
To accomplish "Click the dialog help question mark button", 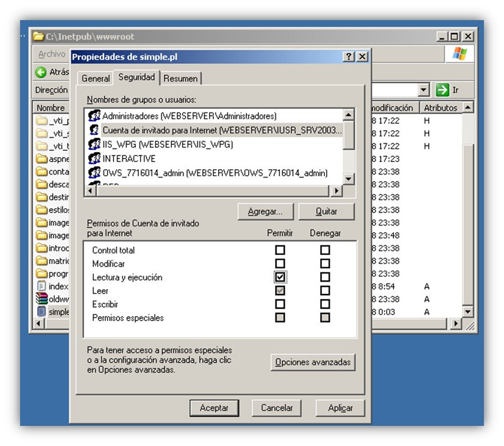I will [x=349, y=57].
